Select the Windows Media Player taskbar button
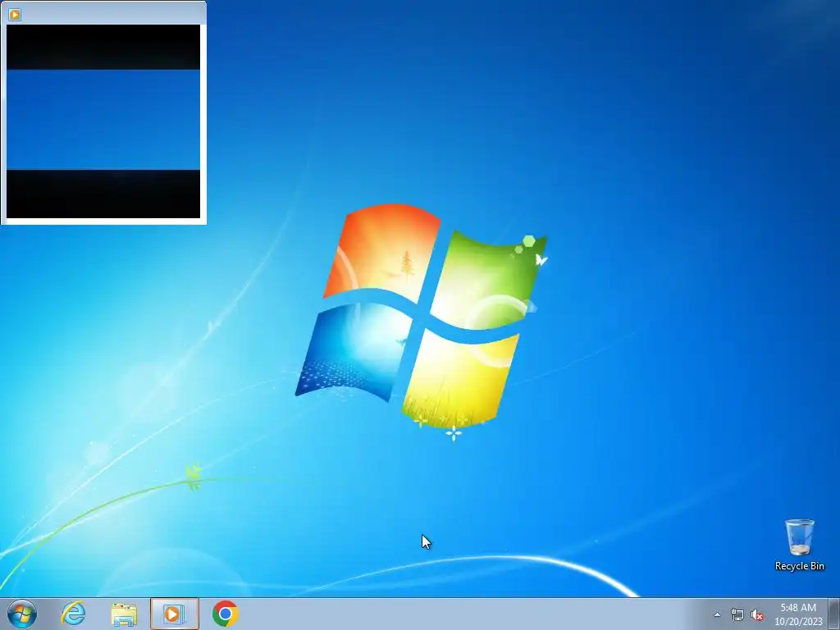The width and height of the screenshot is (840, 630). coord(175,614)
